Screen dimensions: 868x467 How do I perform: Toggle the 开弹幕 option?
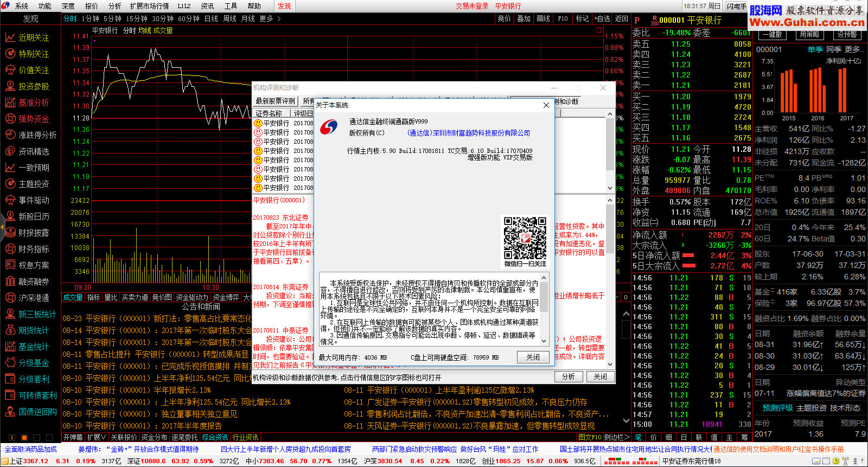coord(73,437)
